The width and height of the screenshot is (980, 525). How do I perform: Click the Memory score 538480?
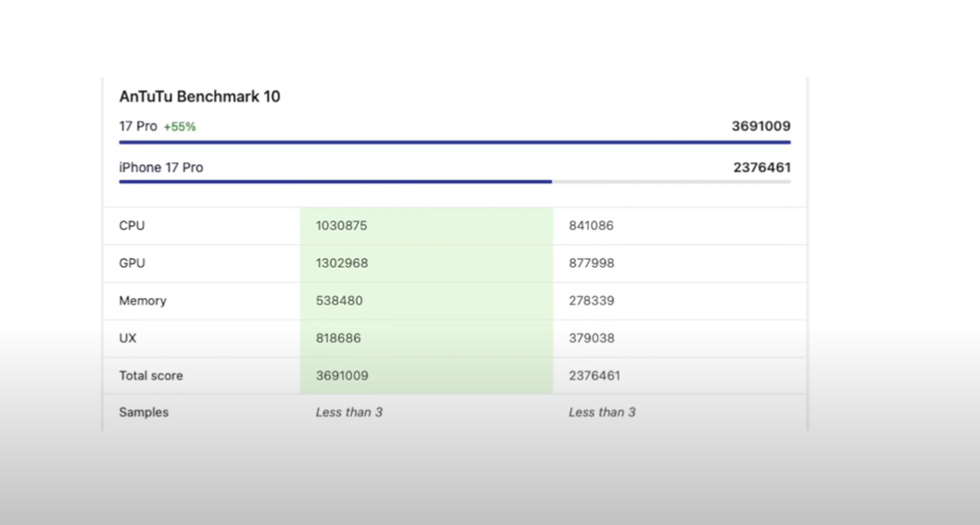pos(339,301)
